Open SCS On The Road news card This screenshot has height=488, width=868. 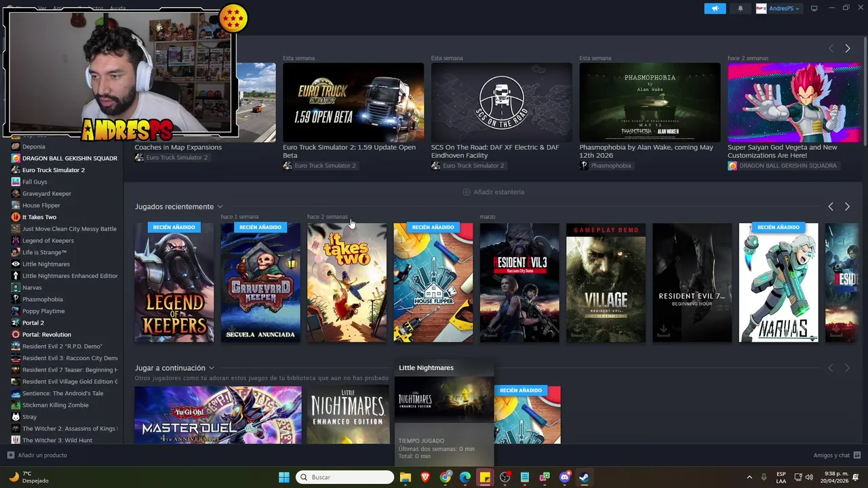(501, 102)
